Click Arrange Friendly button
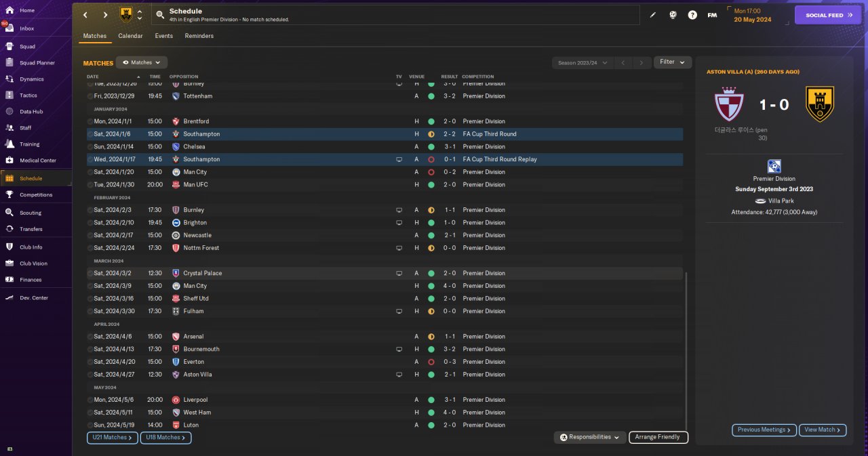 click(658, 438)
